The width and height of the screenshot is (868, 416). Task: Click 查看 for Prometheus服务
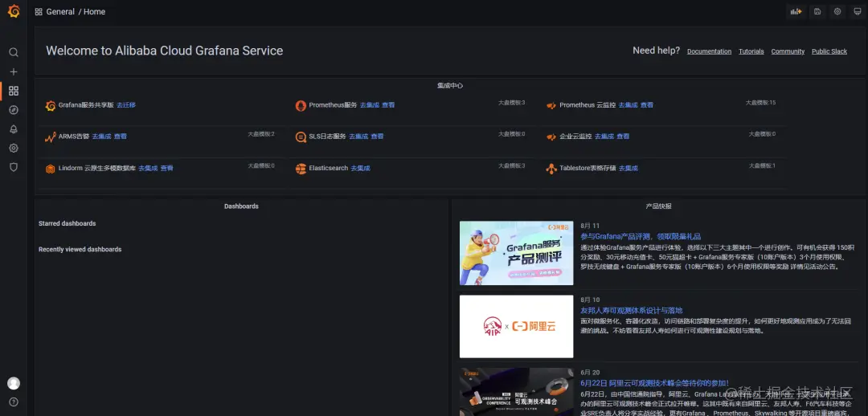click(388, 105)
